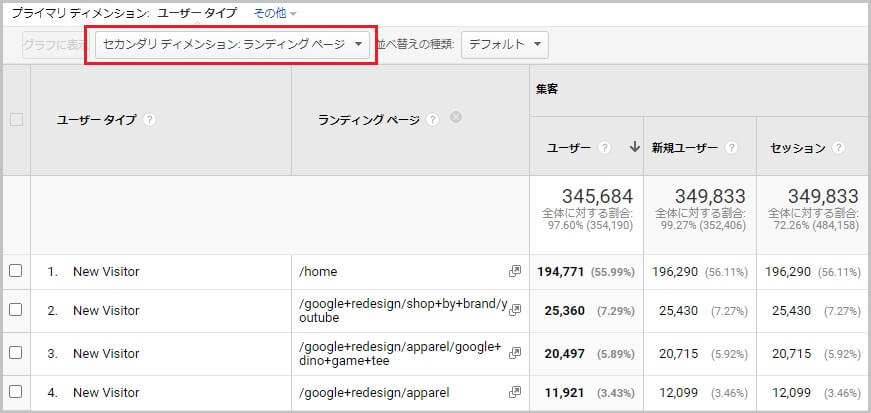The height and width of the screenshot is (413, 871).
Task: Click the グラフに表示 button
Action: [x=56, y=44]
